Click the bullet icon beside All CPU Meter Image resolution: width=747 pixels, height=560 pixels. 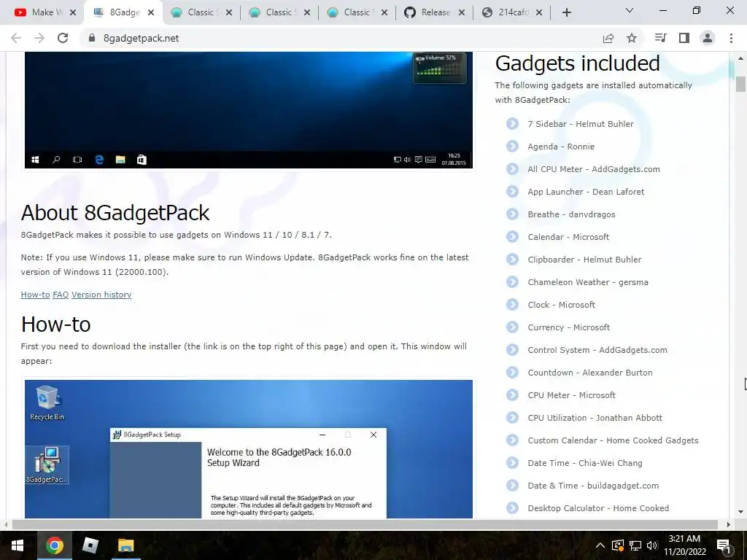coord(512,169)
